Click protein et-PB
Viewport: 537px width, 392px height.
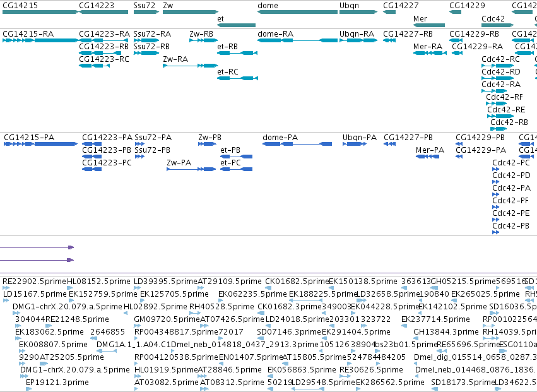coord(236,157)
